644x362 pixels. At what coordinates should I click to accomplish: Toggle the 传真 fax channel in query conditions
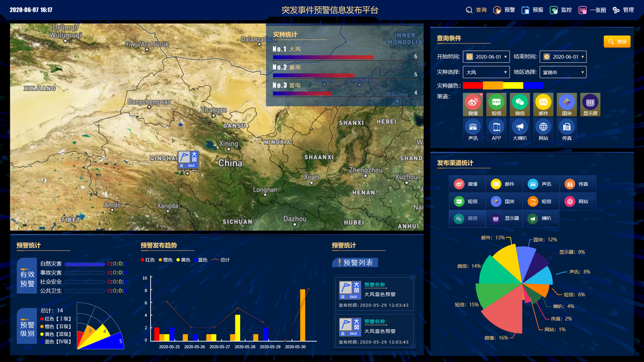click(x=566, y=129)
